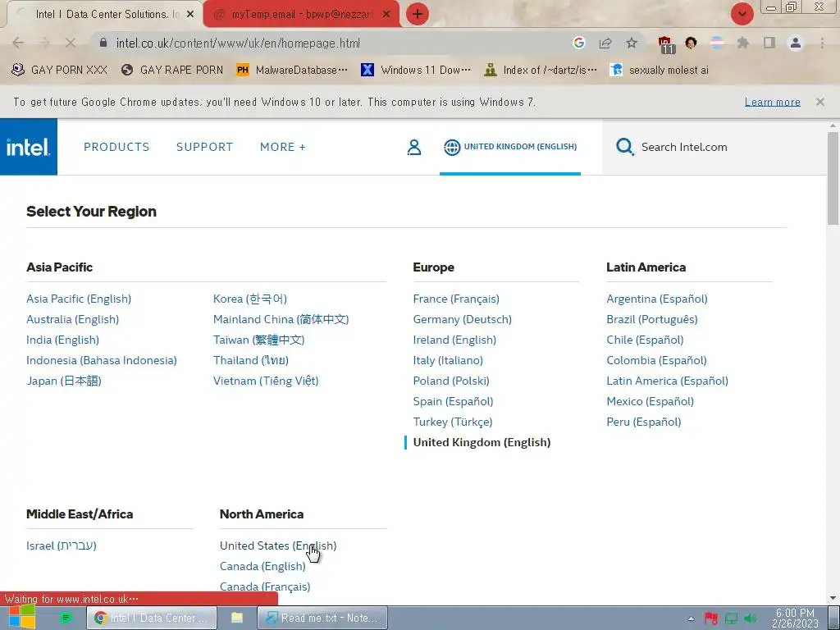Show hidden tray icons arrow
This screenshot has height=630, width=840.
(x=691, y=619)
